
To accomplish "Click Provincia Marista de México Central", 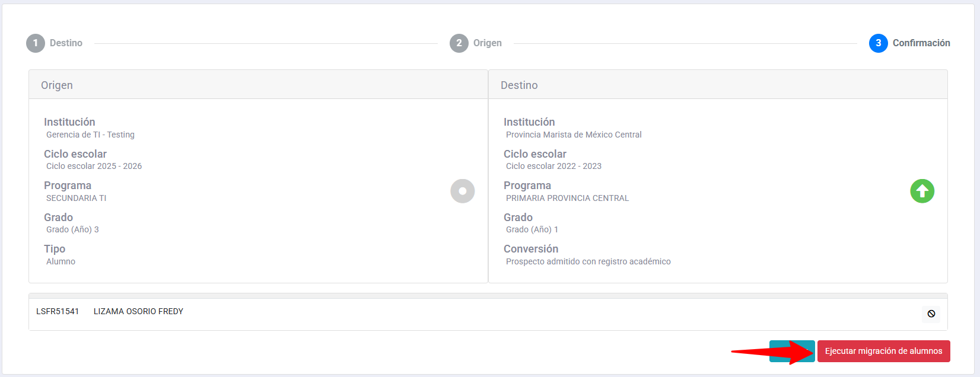I will [x=574, y=135].
